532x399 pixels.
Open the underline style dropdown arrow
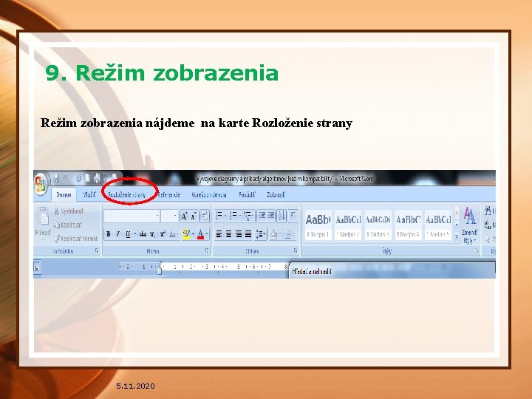click(x=134, y=234)
